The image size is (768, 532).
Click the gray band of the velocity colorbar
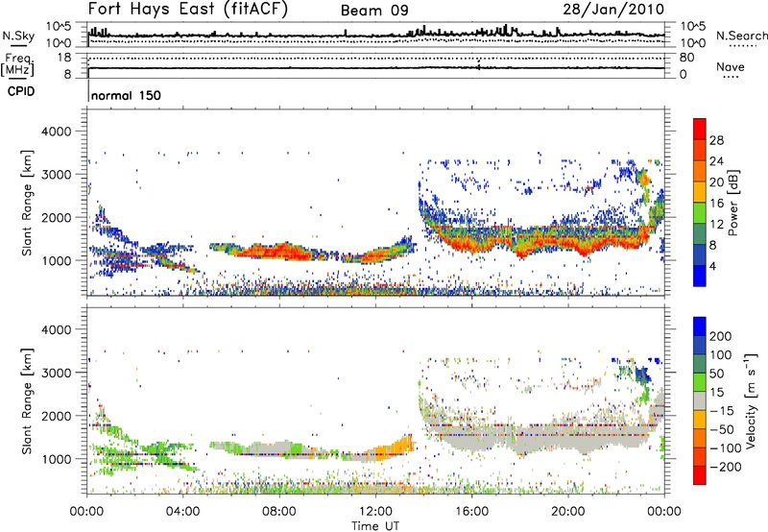tap(700, 400)
